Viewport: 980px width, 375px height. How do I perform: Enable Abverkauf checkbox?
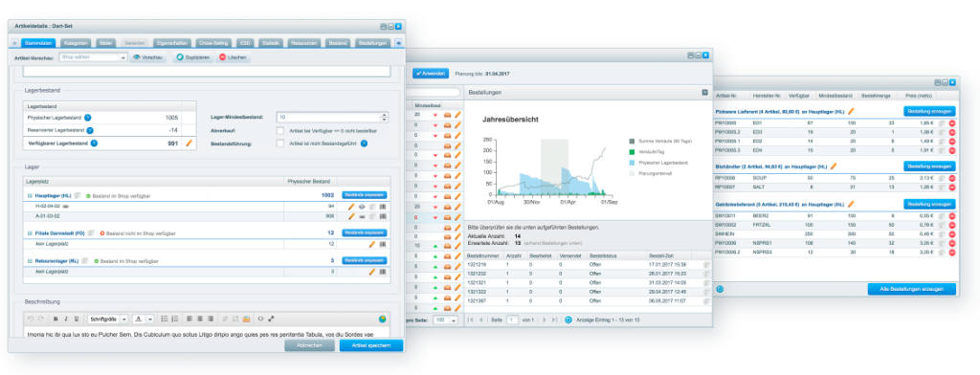point(280,131)
